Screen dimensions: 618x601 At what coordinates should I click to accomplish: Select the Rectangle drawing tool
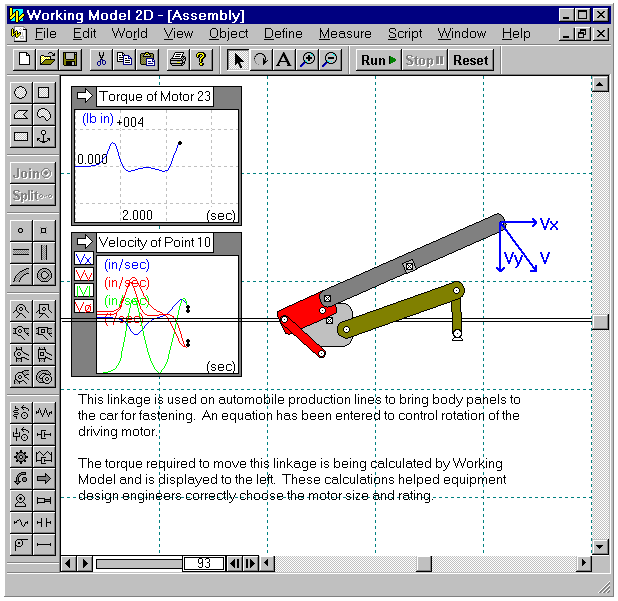20,137
